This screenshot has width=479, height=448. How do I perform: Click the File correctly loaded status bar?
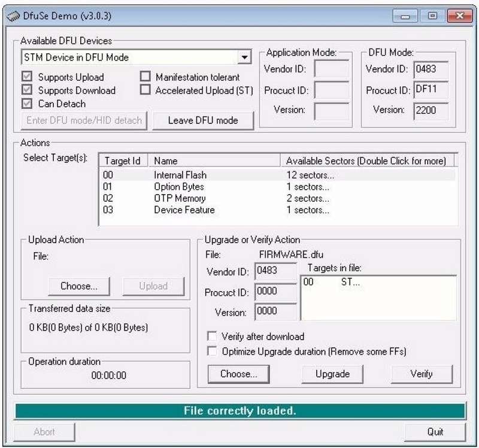point(240,410)
